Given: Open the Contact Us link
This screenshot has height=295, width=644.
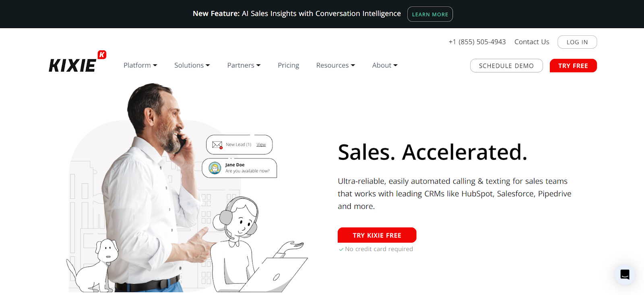Looking at the screenshot, I should click(532, 42).
